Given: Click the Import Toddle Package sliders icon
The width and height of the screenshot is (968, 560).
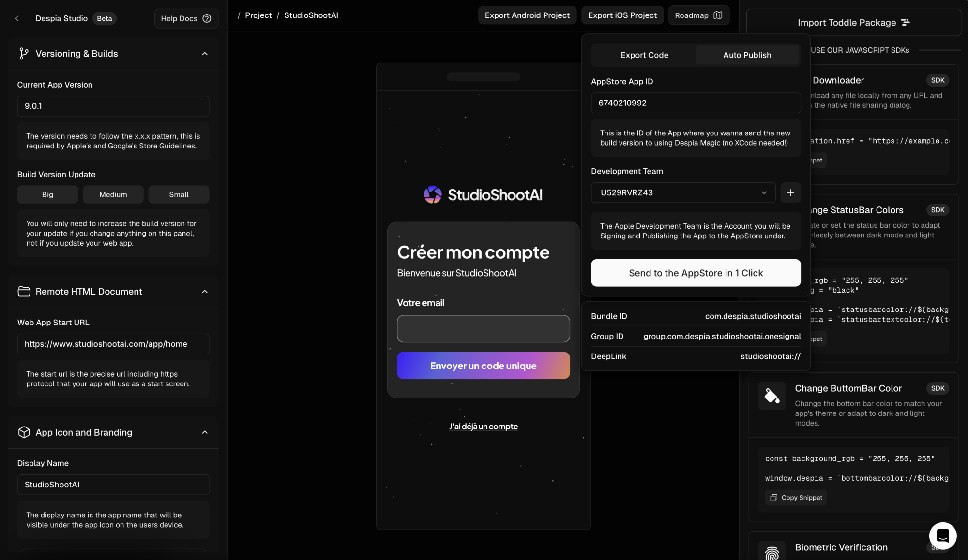Looking at the screenshot, I should 906,22.
